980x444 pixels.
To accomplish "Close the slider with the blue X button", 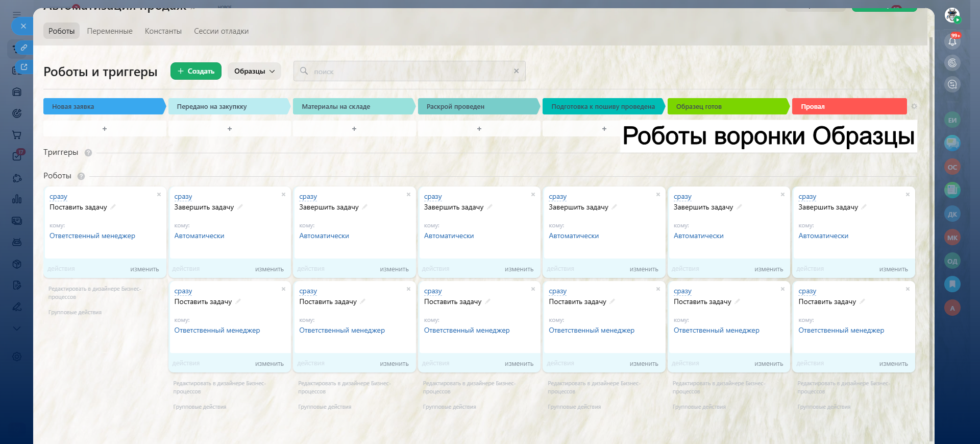I will (23, 26).
